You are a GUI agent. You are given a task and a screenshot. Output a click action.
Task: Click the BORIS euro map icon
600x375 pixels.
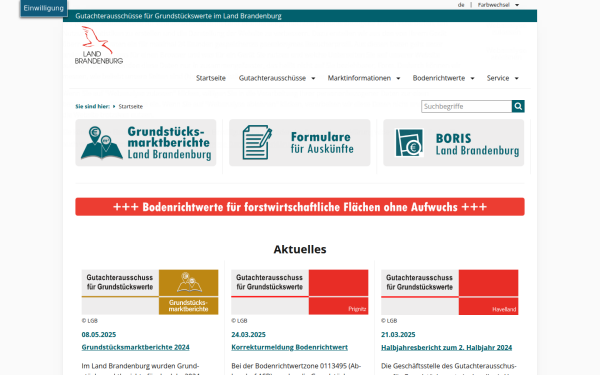[x=409, y=143]
